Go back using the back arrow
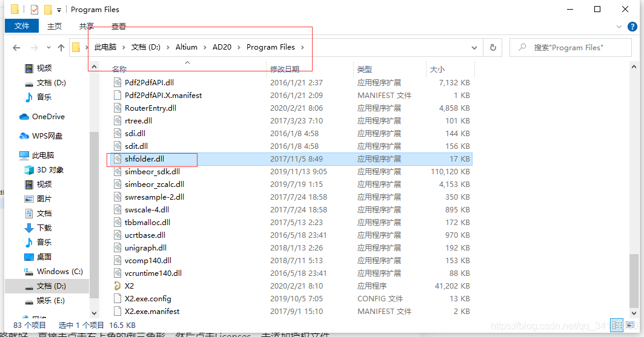Screen dimensions: 644x337 coord(16,48)
